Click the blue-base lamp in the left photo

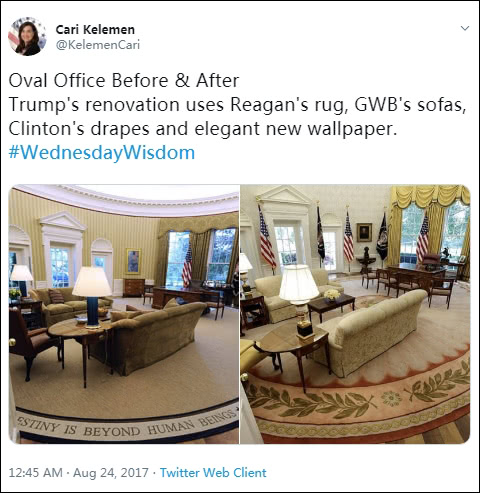pyautogui.click(x=92, y=297)
